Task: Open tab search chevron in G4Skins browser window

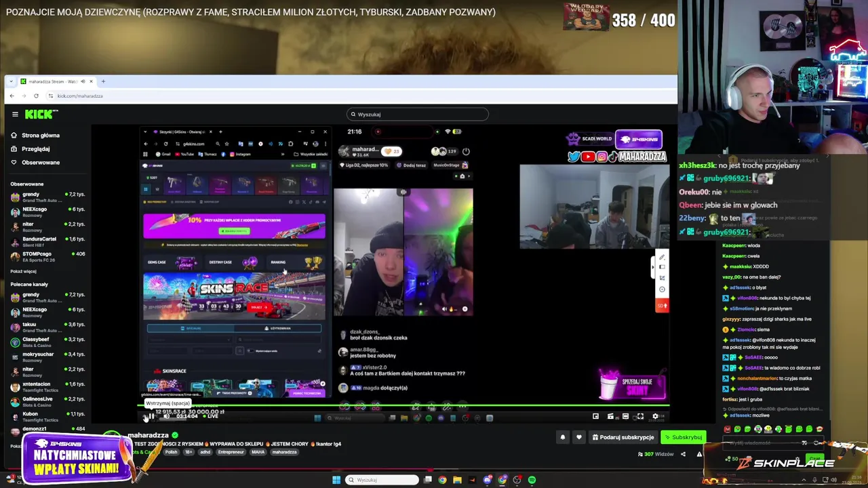Action: (x=145, y=132)
